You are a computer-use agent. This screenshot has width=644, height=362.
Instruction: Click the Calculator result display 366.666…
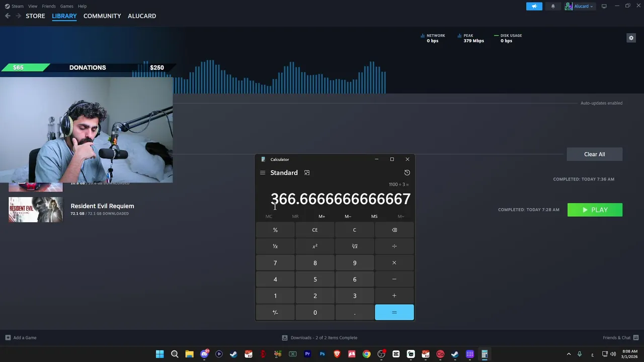[341, 199]
